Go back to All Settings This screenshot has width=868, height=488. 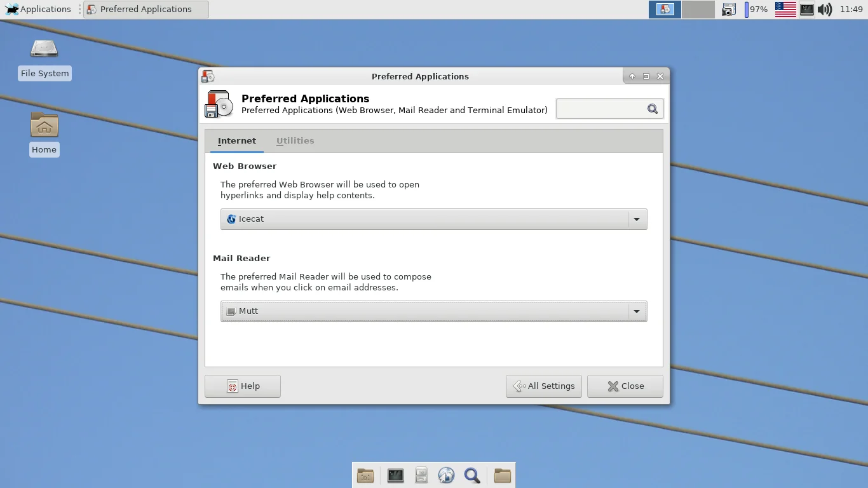click(544, 386)
